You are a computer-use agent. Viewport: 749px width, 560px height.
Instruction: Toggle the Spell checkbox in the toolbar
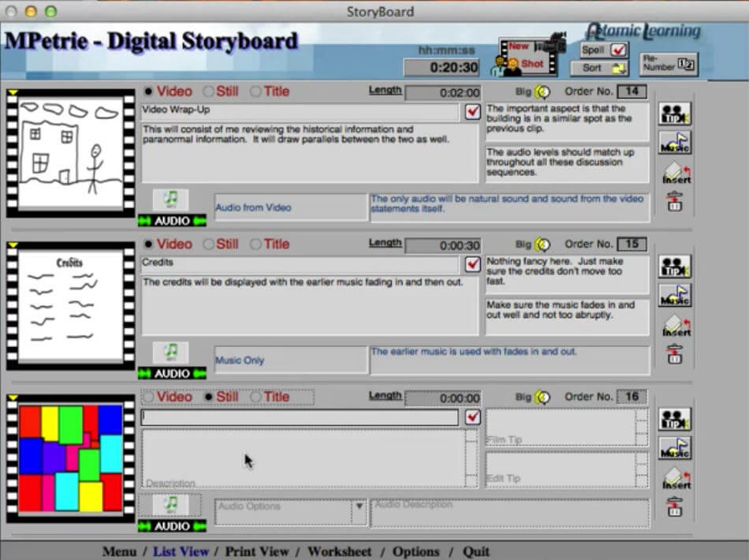point(619,47)
